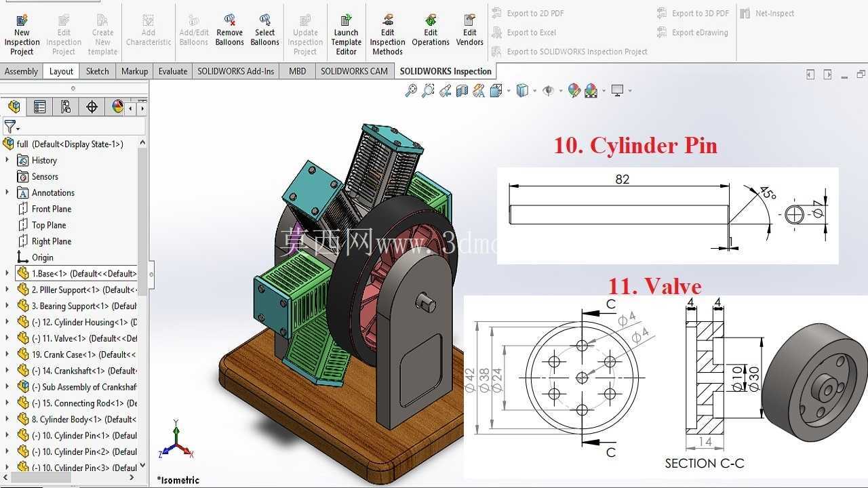Click the Export to Excel button

[524, 32]
